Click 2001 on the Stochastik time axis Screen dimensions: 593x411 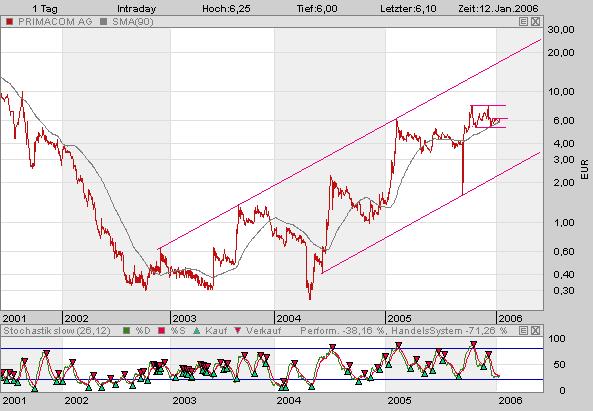click(14, 400)
